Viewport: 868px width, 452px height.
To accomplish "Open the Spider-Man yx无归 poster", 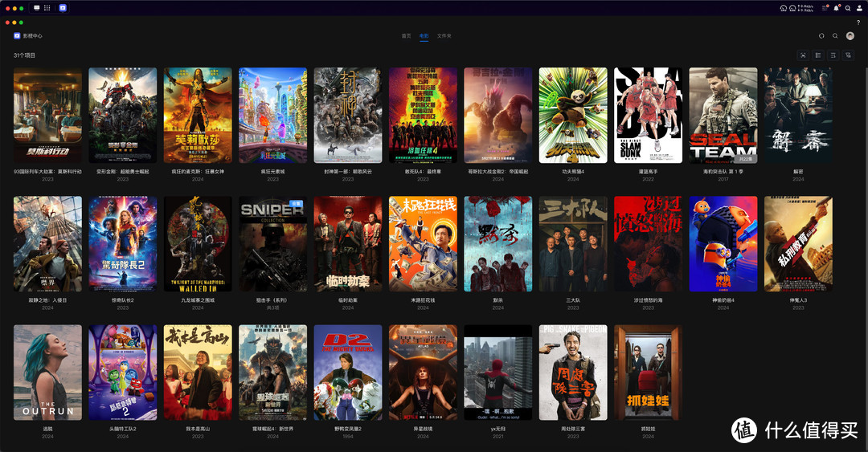I will pyautogui.click(x=498, y=373).
